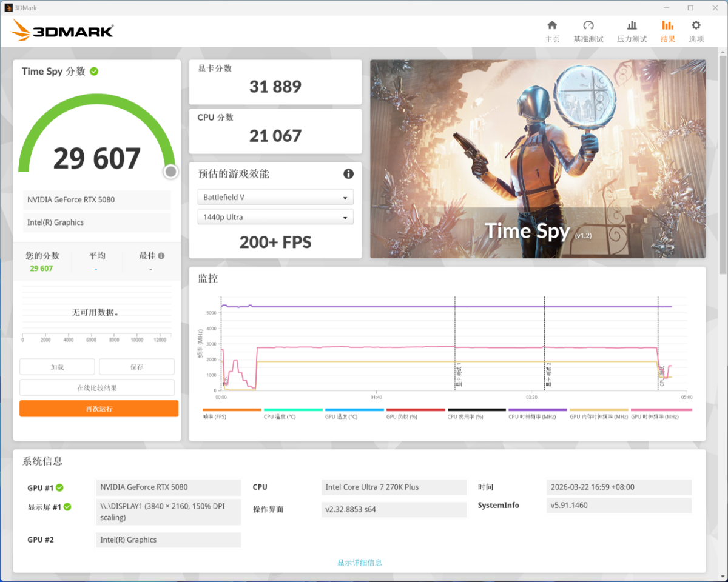
Task: Click the Time Spy preview image
Action: 538,159
